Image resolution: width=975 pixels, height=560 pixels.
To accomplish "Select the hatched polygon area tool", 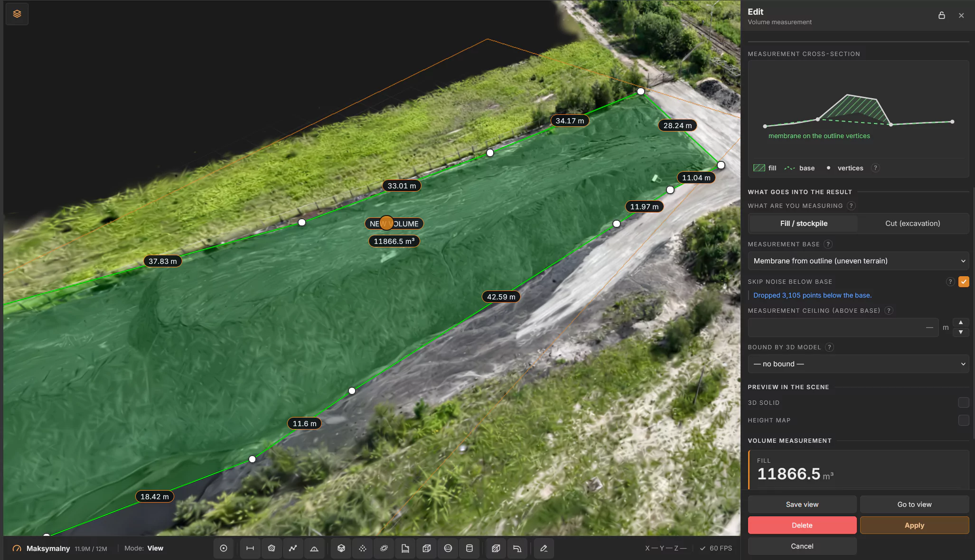I will point(272,548).
